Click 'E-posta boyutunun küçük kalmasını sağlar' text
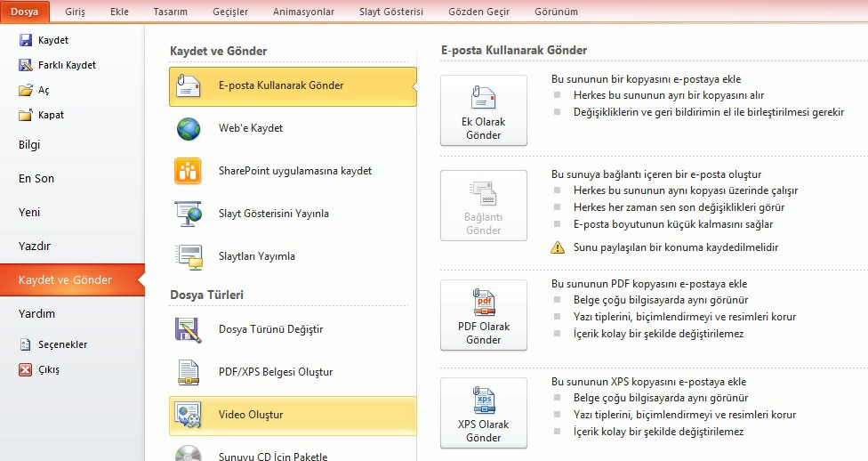The width and height of the screenshot is (868, 461). (673, 224)
